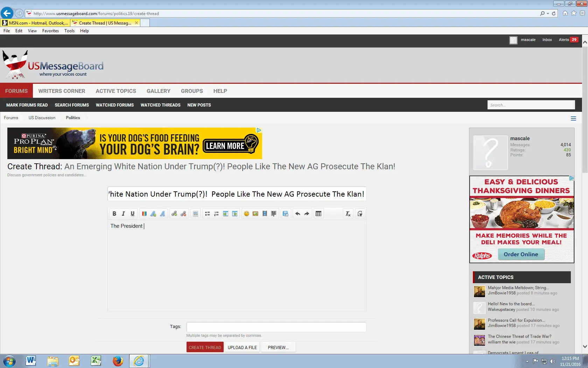Insert a table into the post
Screen dimensions: 588x368
tap(318, 213)
